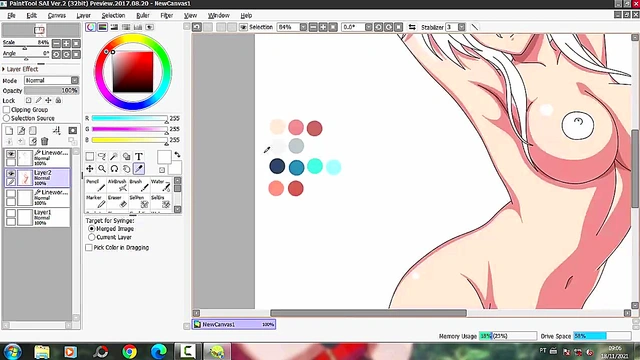Open the Windows Start button
This screenshot has width=640, height=360.
pos(12,351)
